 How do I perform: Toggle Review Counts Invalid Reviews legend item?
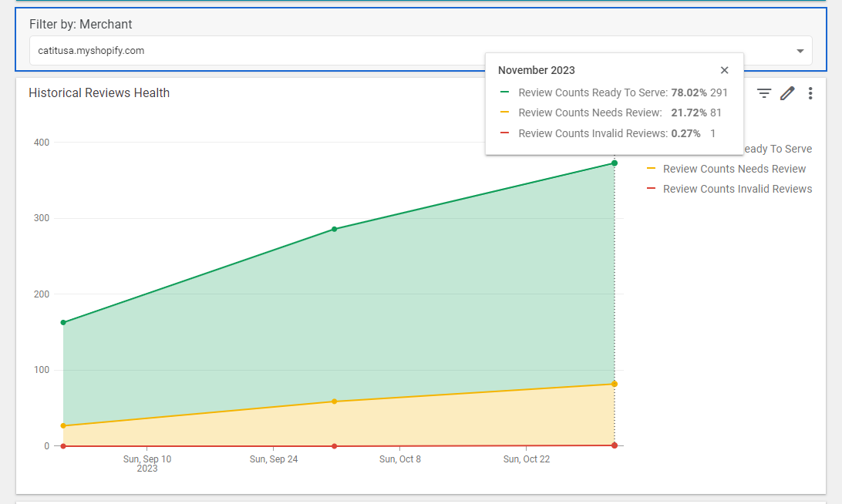click(729, 189)
